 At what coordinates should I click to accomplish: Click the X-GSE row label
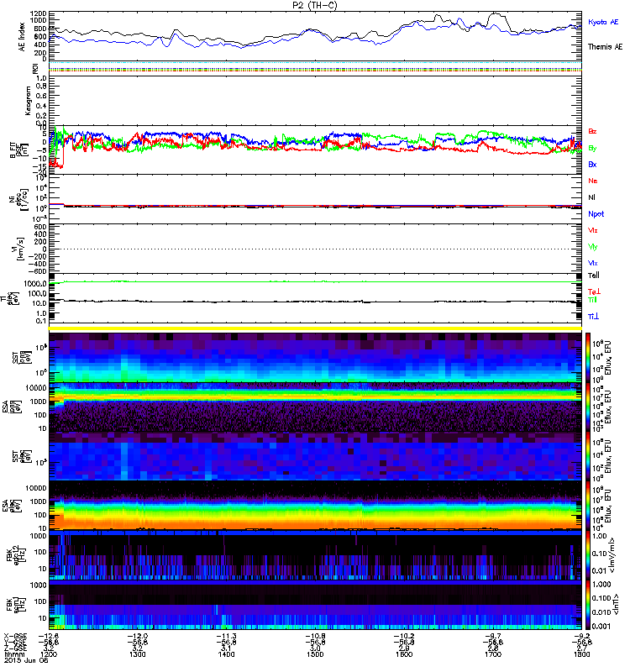click(15, 636)
